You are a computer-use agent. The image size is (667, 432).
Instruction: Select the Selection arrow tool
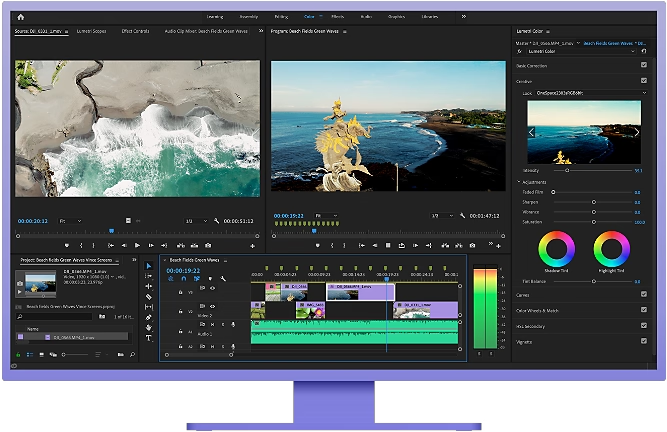click(x=149, y=265)
